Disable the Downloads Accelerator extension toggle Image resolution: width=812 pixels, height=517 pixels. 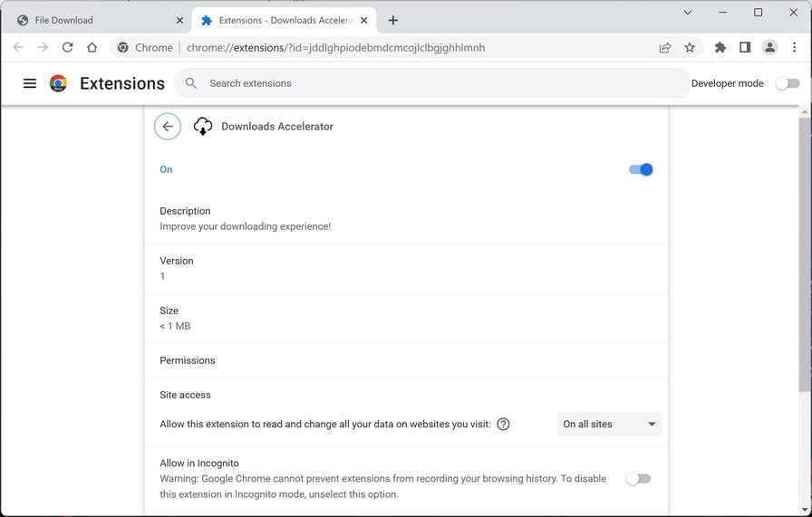[x=641, y=169]
